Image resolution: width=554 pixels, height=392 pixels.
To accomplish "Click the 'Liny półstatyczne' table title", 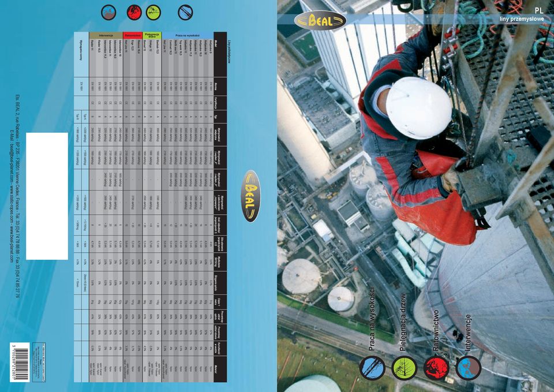I will click(229, 51).
